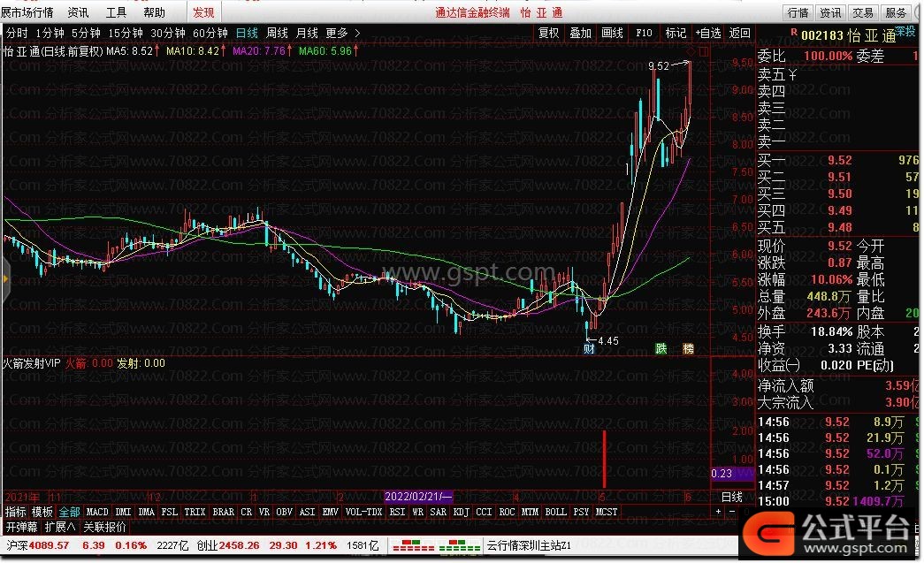The height and width of the screenshot is (563, 924).
Task: Click the green market breadth indicator icon
Action: 460,545
